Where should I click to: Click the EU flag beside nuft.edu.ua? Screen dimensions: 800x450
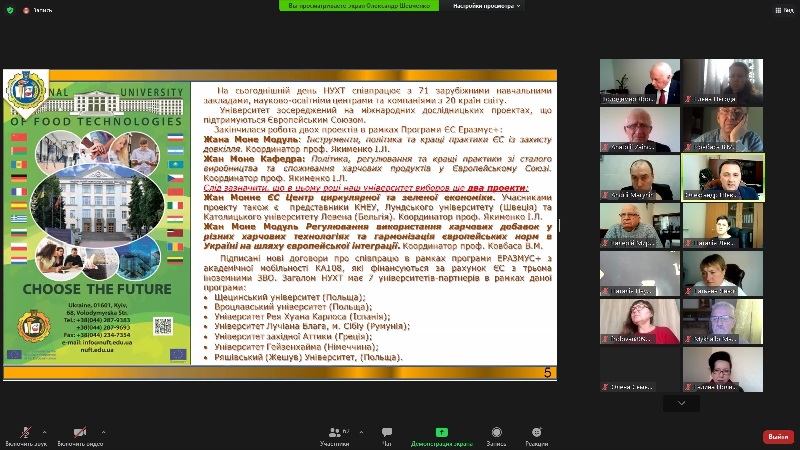coord(178,354)
